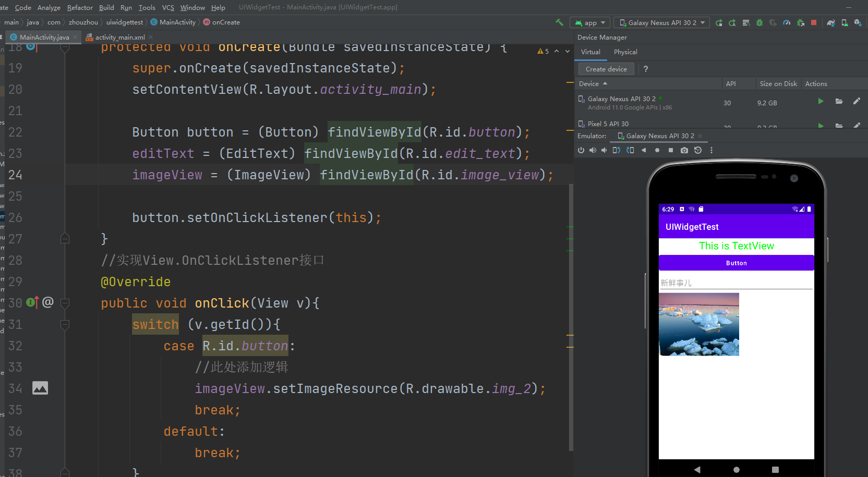Open the VCS menu
The height and width of the screenshot is (477, 868).
168,7
